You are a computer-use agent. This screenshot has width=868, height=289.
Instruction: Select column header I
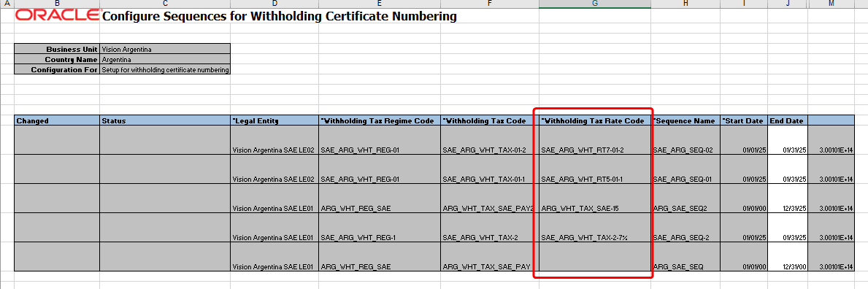pyautogui.click(x=744, y=4)
